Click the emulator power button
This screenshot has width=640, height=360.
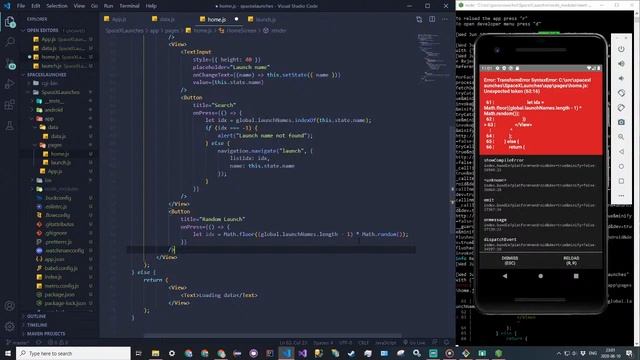[x=621, y=49]
